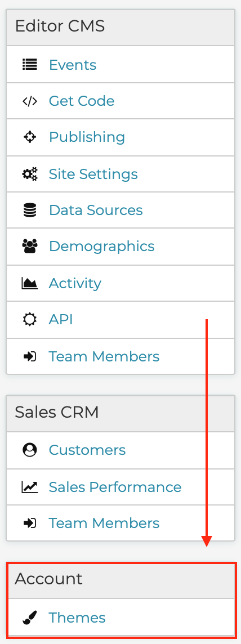Click the Demographics people icon
The height and width of the screenshot is (644, 241).
[29, 247]
